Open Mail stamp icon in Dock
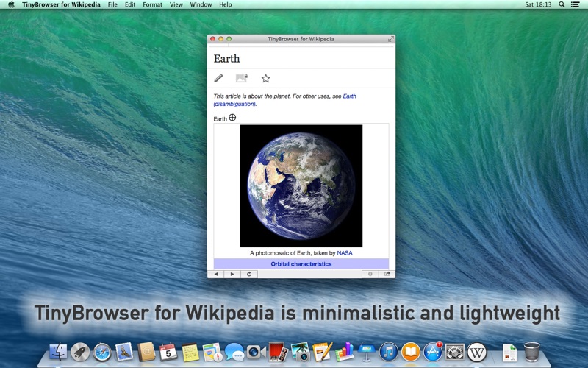The width and height of the screenshot is (588, 368). [123, 353]
